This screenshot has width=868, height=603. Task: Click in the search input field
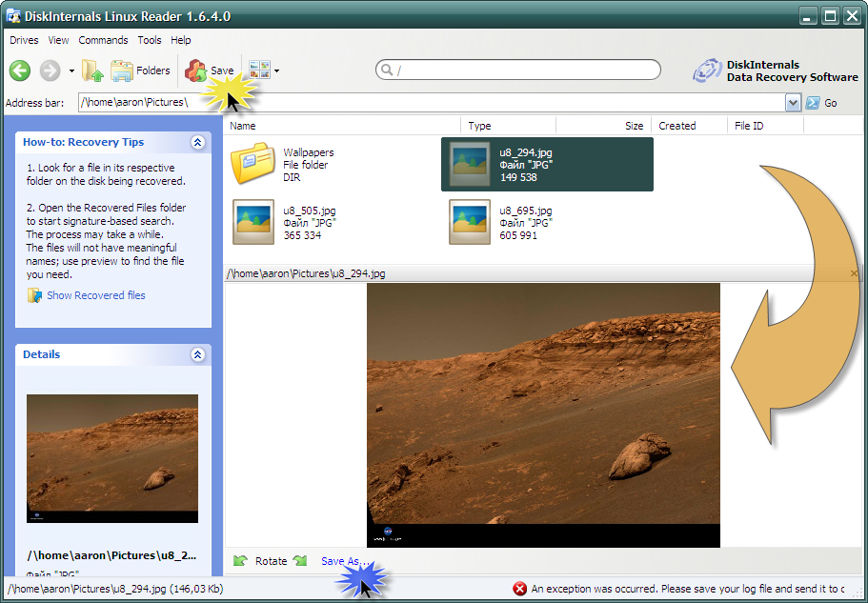[524, 70]
